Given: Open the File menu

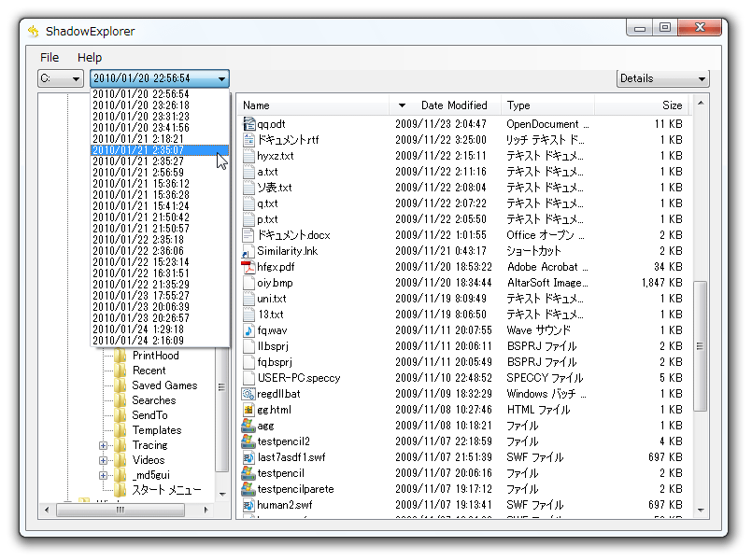Looking at the screenshot, I should 50,58.
